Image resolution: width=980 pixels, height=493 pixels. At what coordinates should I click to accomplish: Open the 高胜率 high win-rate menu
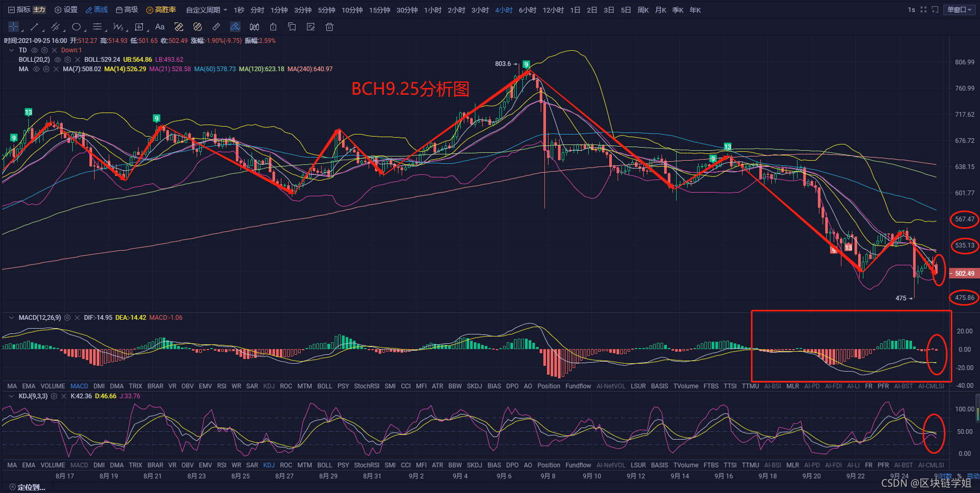(x=161, y=10)
